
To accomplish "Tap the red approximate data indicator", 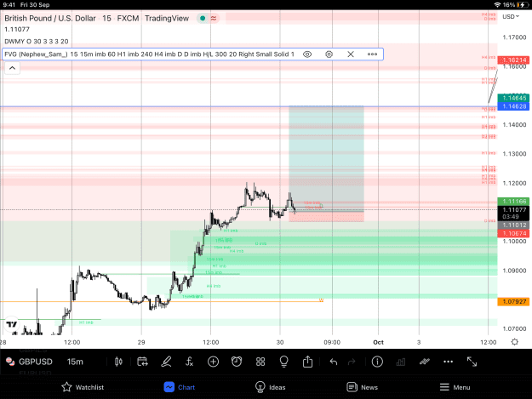I will click(214, 19).
